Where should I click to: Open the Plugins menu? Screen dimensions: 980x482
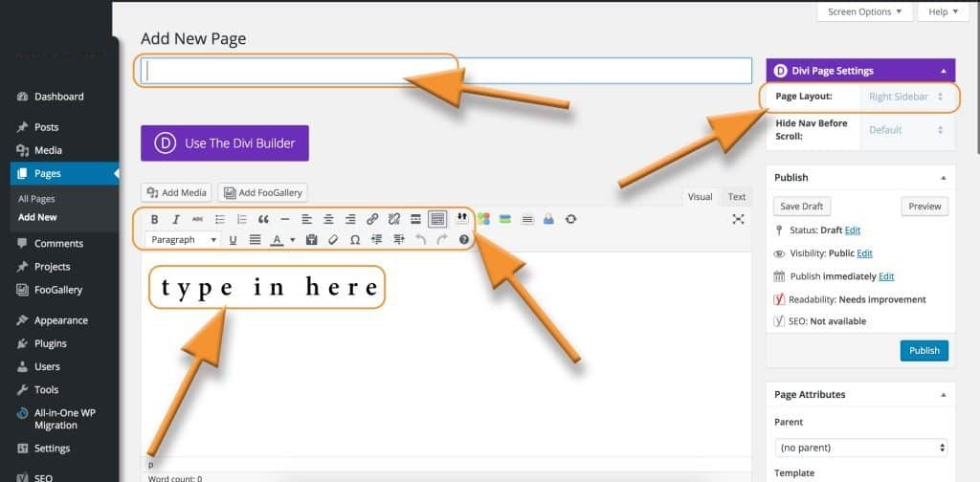coord(50,343)
